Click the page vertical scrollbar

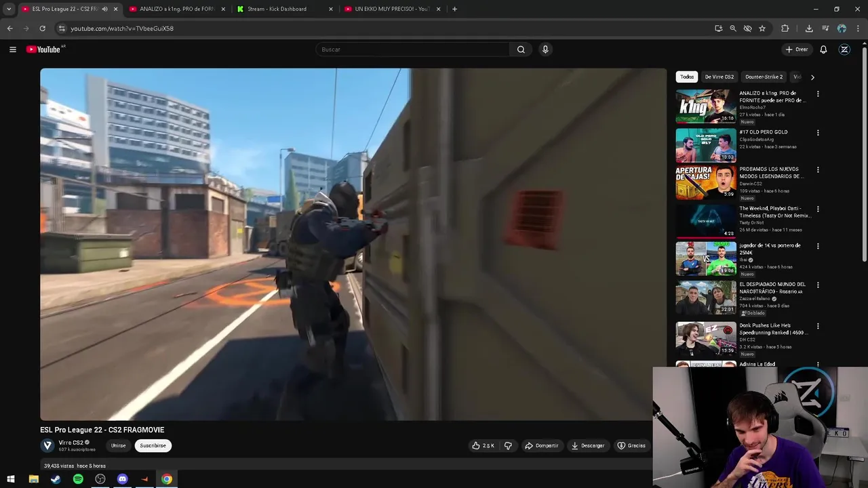coord(864,156)
